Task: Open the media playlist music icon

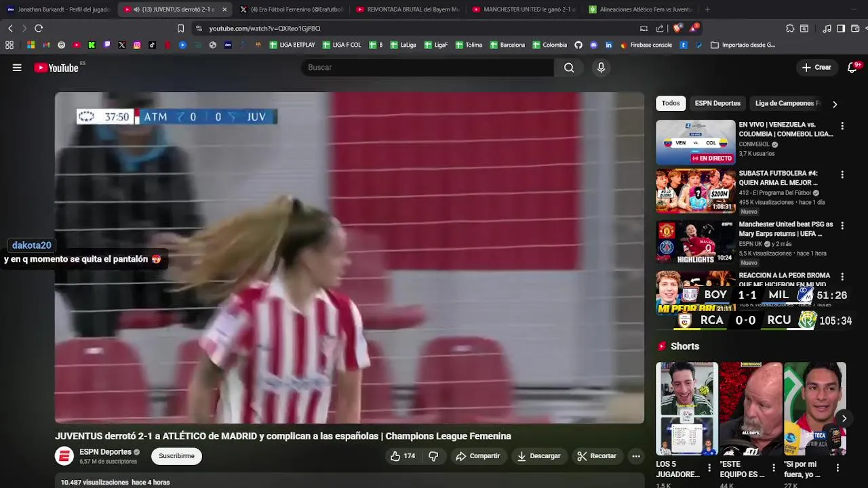Action: (x=827, y=28)
